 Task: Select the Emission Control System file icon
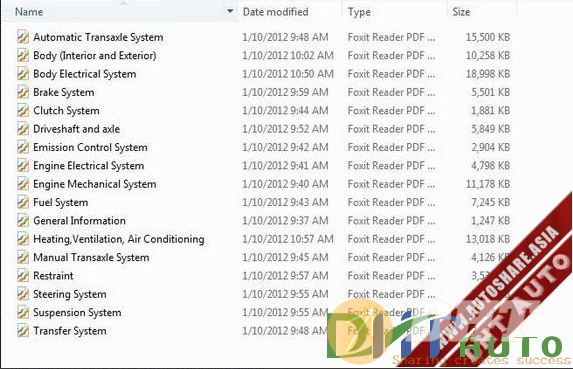tap(23, 147)
